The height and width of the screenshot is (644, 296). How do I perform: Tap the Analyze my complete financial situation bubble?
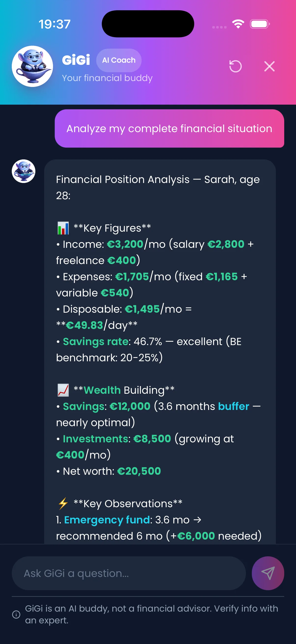[169, 128]
